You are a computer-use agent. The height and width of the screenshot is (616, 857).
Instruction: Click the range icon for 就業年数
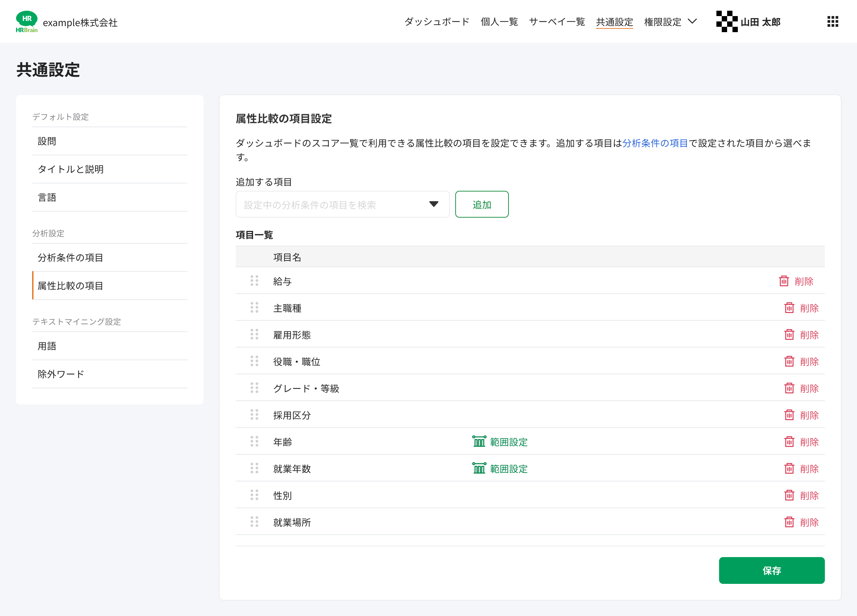click(x=479, y=468)
